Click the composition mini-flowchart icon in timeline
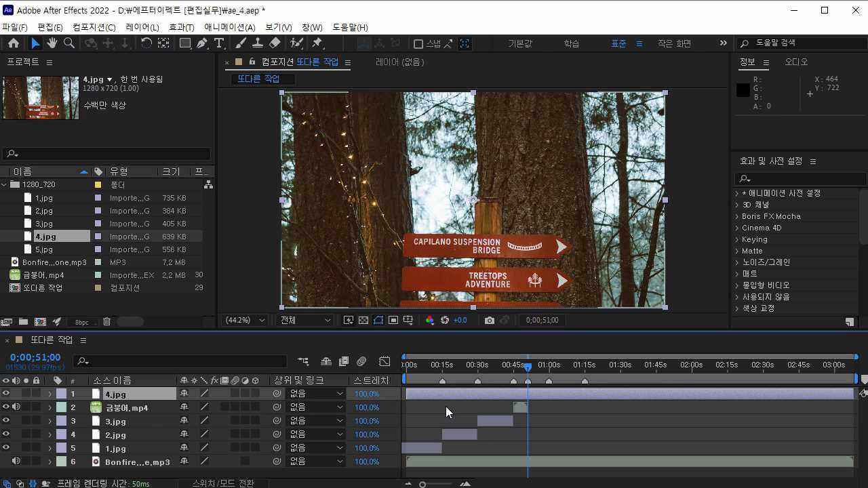 coord(303,361)
